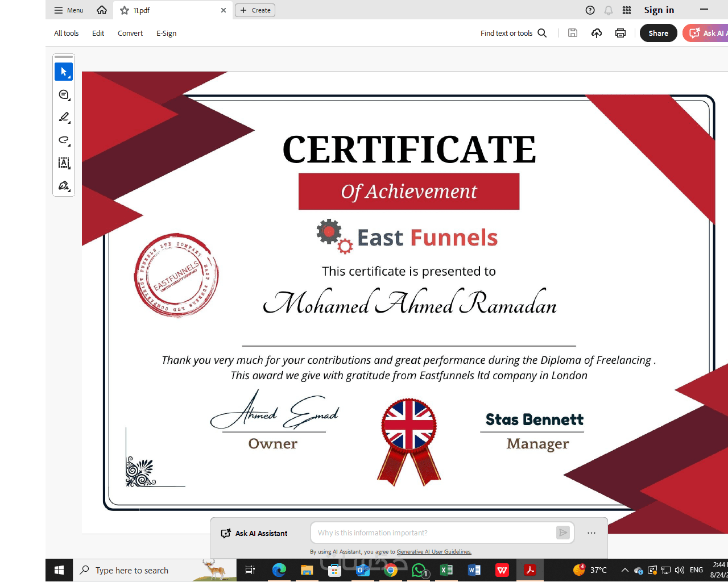Viewport: 728px width, 582px height.
Task: Open the Edit menu
Action: 98,33
